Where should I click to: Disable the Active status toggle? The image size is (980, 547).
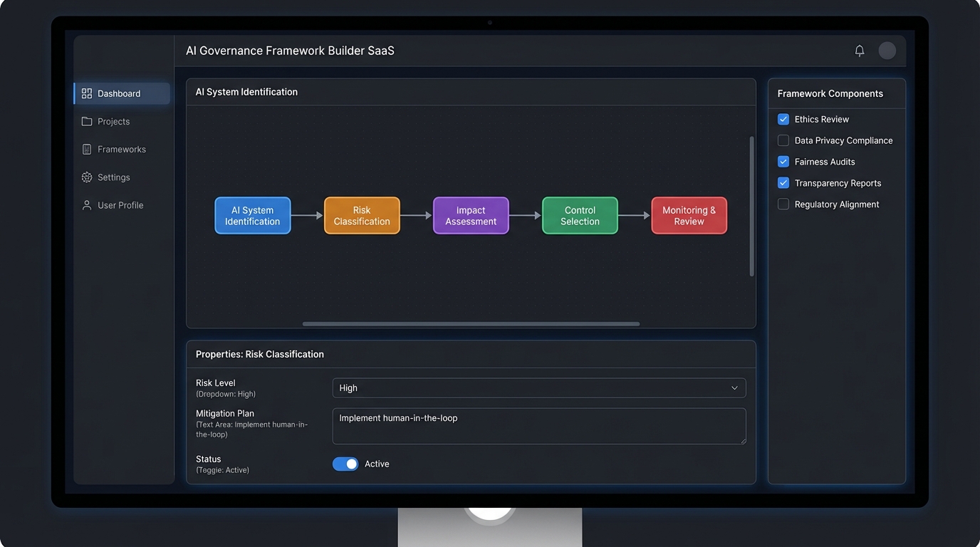[345, 463]
